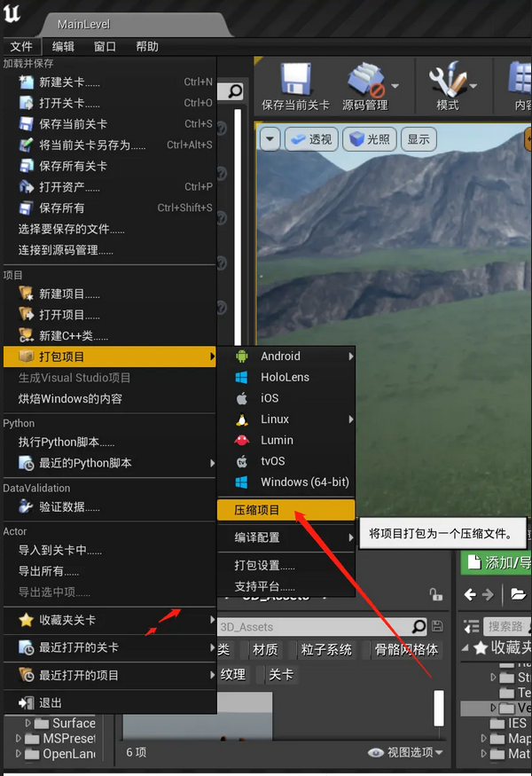The width and height of the screenshot is (532, 776).
Task: Open the viewport options dropdown arrow
Action: [270, 139]
